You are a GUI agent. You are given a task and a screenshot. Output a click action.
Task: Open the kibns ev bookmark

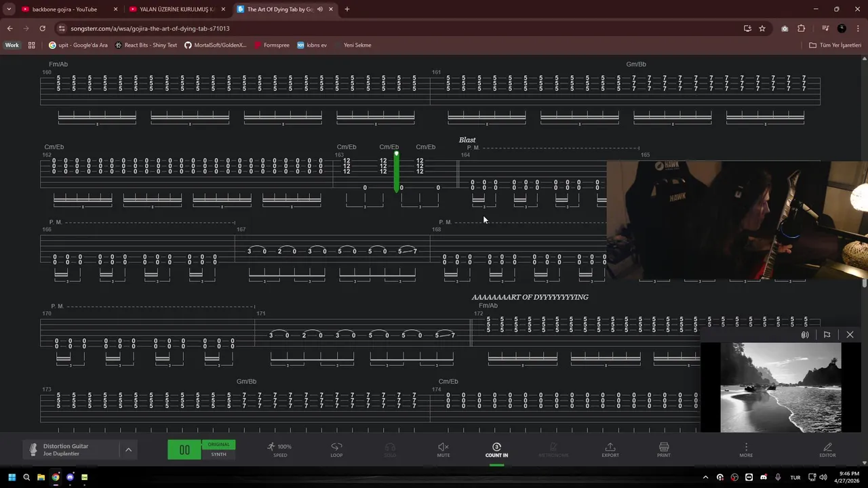(312, 45)
